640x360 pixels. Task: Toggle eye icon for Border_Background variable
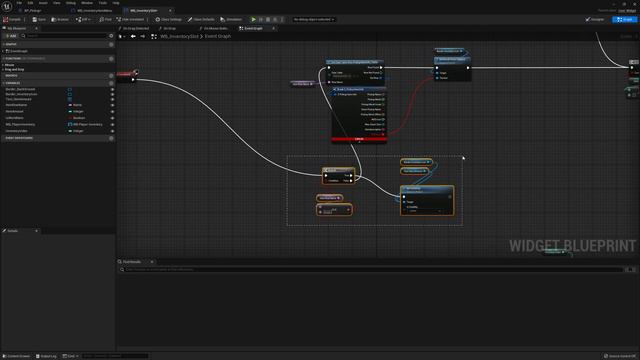pyautogui.click(x=112, y=89)
